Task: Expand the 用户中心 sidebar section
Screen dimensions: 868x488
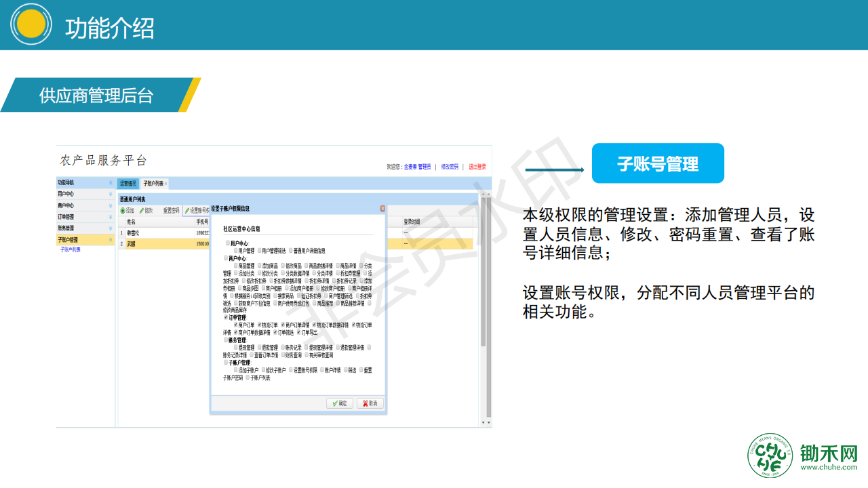Action: (x=111, y=194)
